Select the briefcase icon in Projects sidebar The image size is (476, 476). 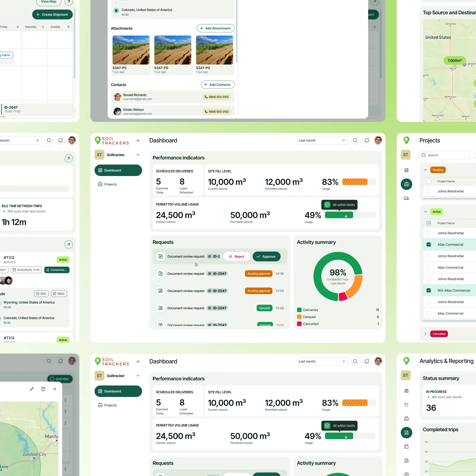click(407, 184)
